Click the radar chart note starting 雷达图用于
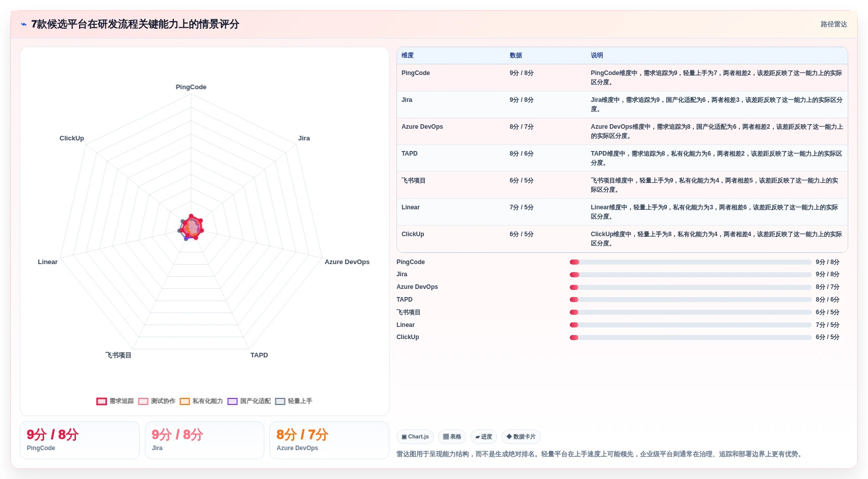 pyautogui.click(x=600, y=454)
